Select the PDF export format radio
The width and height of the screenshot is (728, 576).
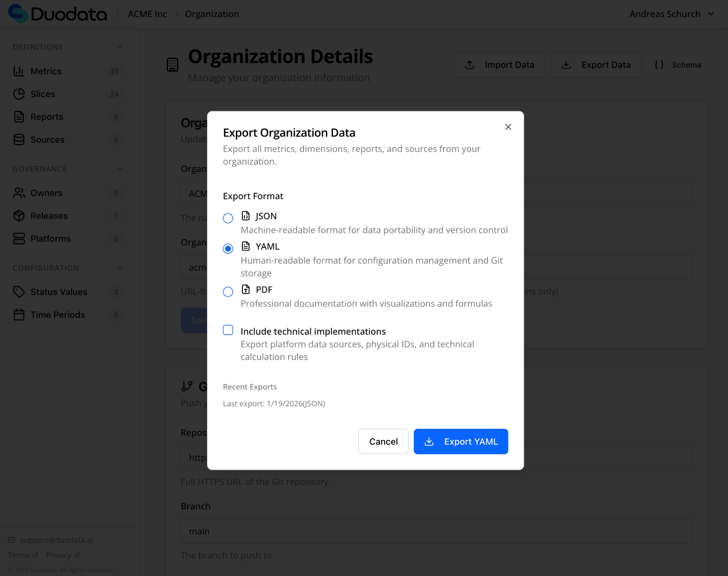(228, 292)
